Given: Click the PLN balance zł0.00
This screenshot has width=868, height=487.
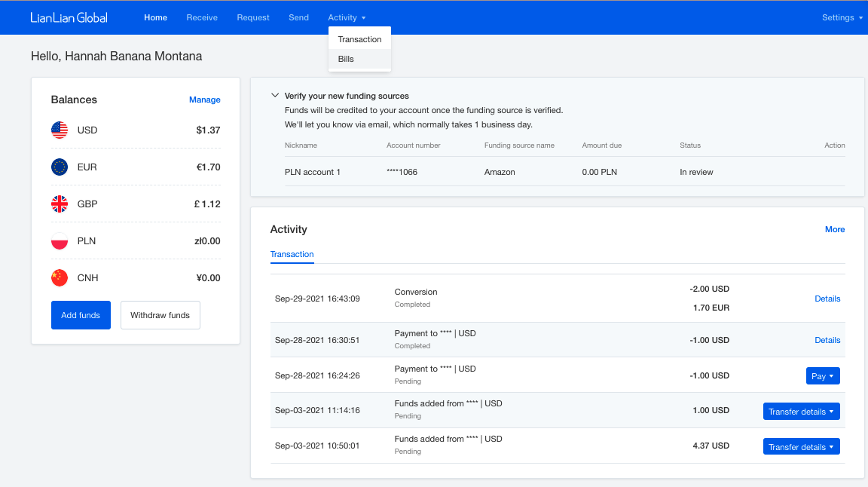Looking at the screenshot, I should click(x=207, y=241).
